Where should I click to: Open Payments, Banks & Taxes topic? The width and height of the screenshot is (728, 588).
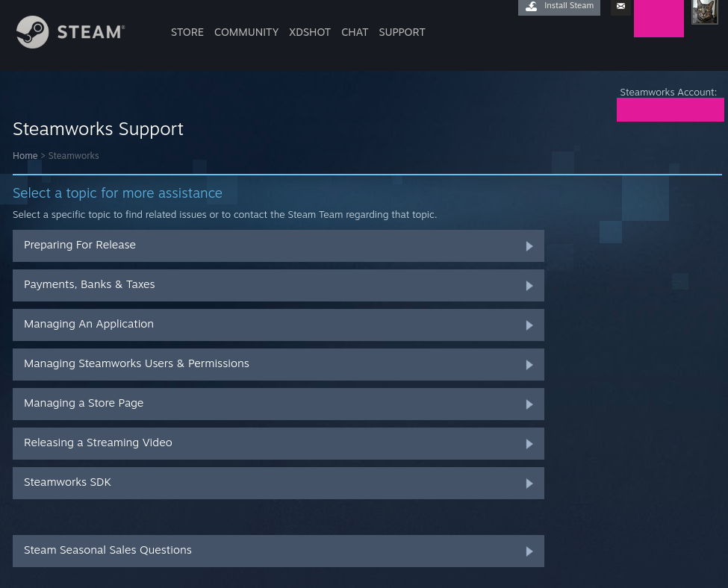pos(278,285)
